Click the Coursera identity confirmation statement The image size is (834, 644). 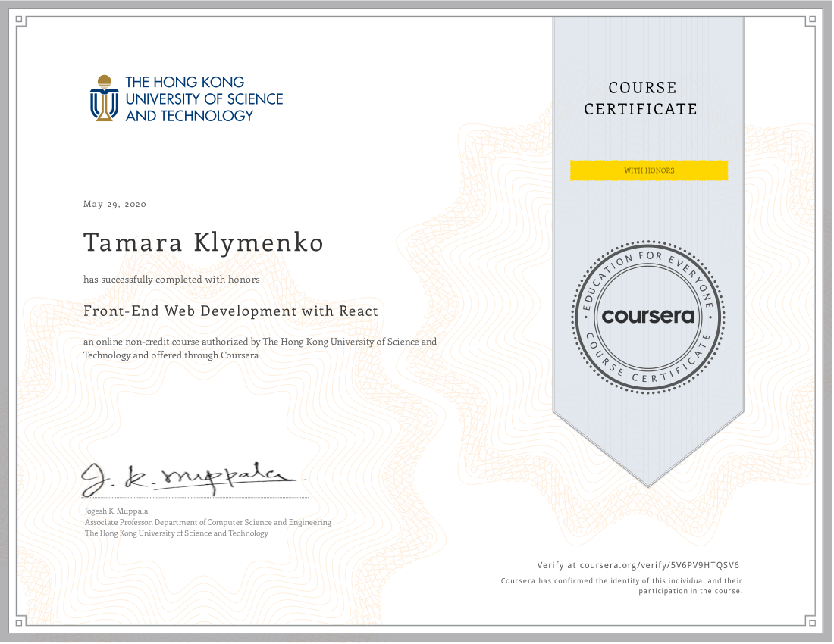point(622,586)
